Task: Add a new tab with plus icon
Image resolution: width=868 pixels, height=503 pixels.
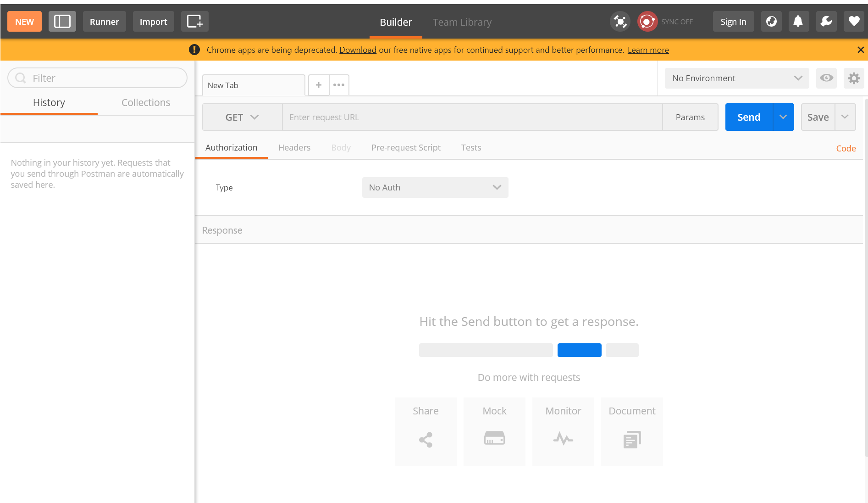Action: coord(319,85)
